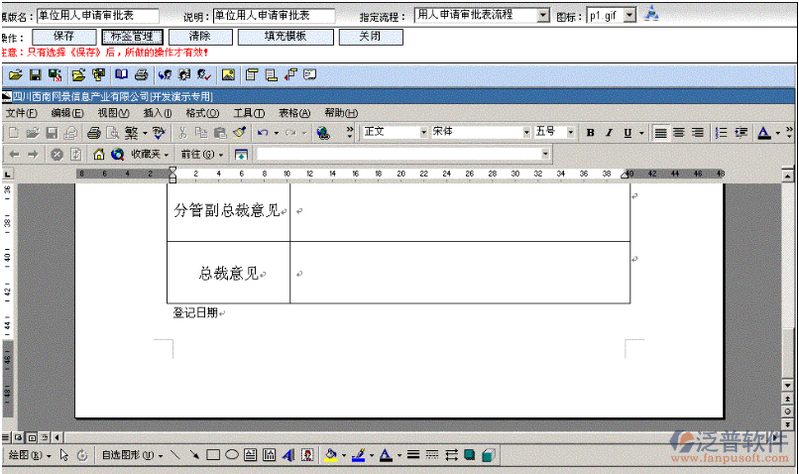Click into the 模版名 input field
Viewport: 799px width, 474px height.
(x=97, y=16)
